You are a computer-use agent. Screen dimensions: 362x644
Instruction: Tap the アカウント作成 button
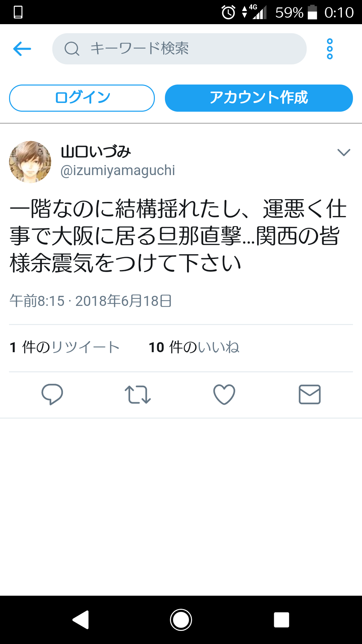pyautogui.click(x=259, y=98)
